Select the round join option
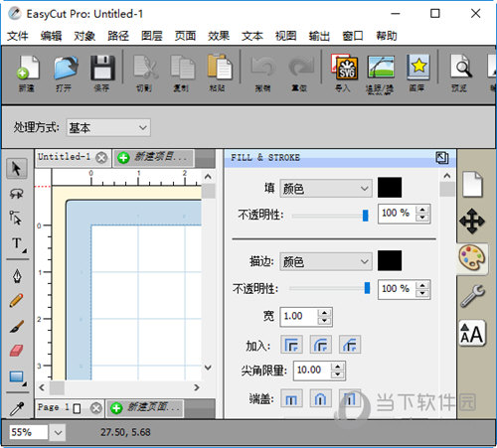Screen dimensions: 497x448 pos(320,345)
